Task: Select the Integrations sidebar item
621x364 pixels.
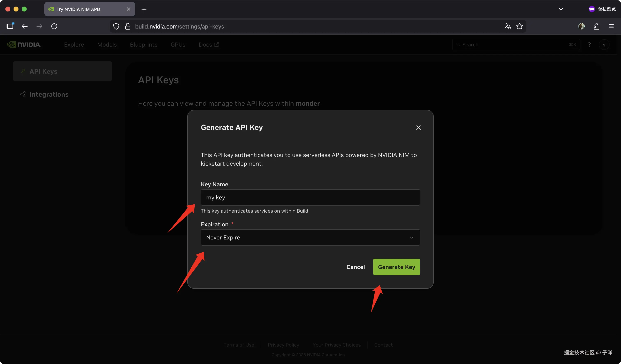Action: coord(49,95)
